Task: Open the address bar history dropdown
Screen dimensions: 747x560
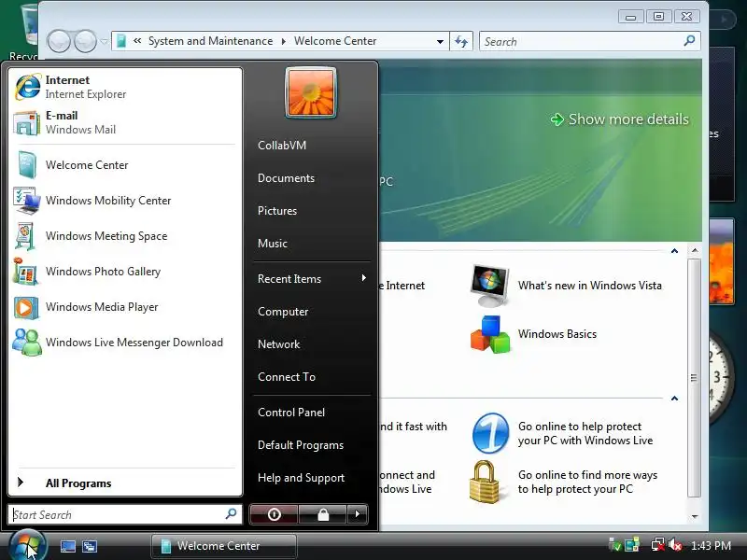Action: pos(440,41)
